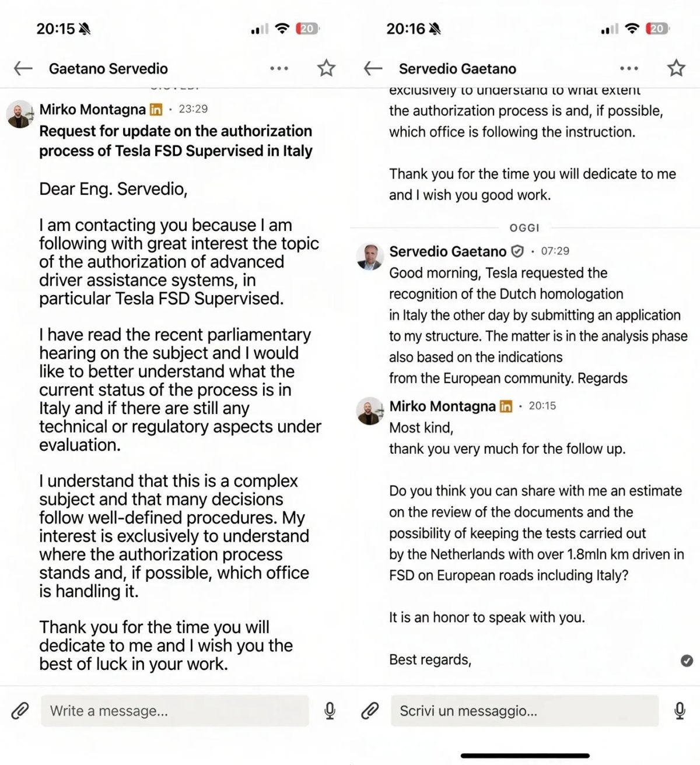Go back from the Servedio Gaetano conversation
700x765 pixels.
[373, 68]
